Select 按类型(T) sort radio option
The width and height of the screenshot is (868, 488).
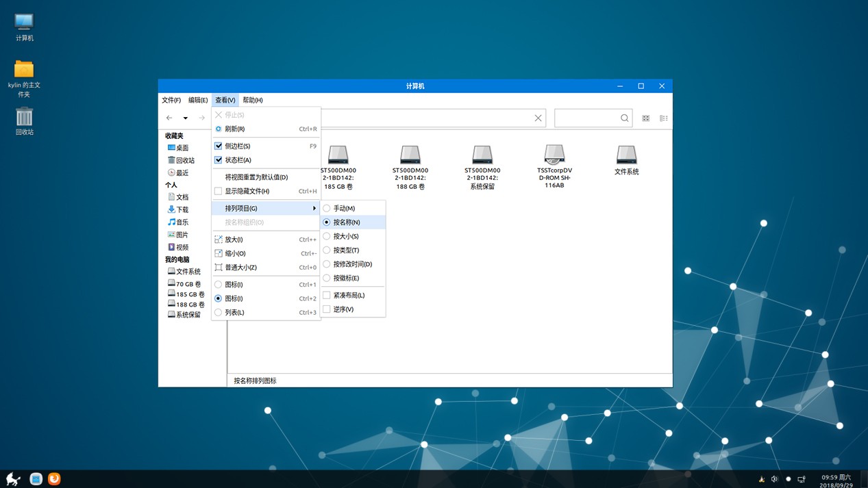(345, 250)
